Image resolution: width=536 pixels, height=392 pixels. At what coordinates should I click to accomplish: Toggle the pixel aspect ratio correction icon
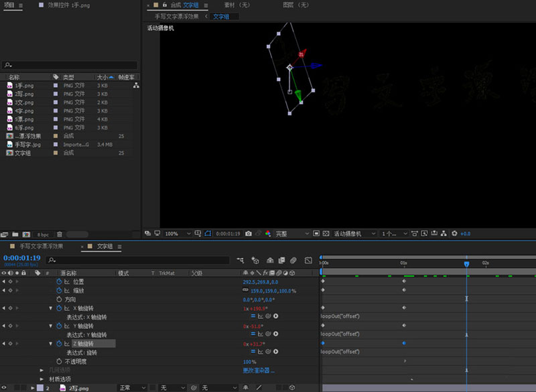414,233
